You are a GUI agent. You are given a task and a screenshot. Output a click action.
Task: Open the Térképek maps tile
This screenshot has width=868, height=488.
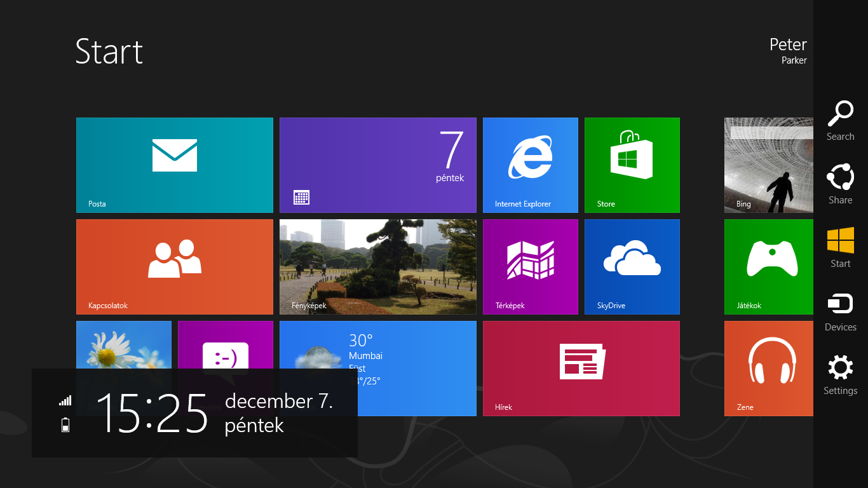tap(530, 266)
